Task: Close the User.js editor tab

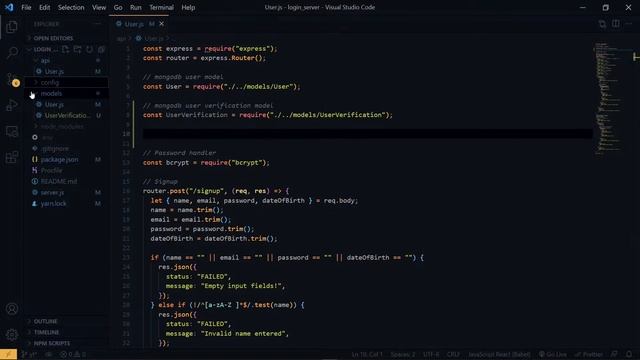Action: tap(162, 24)
